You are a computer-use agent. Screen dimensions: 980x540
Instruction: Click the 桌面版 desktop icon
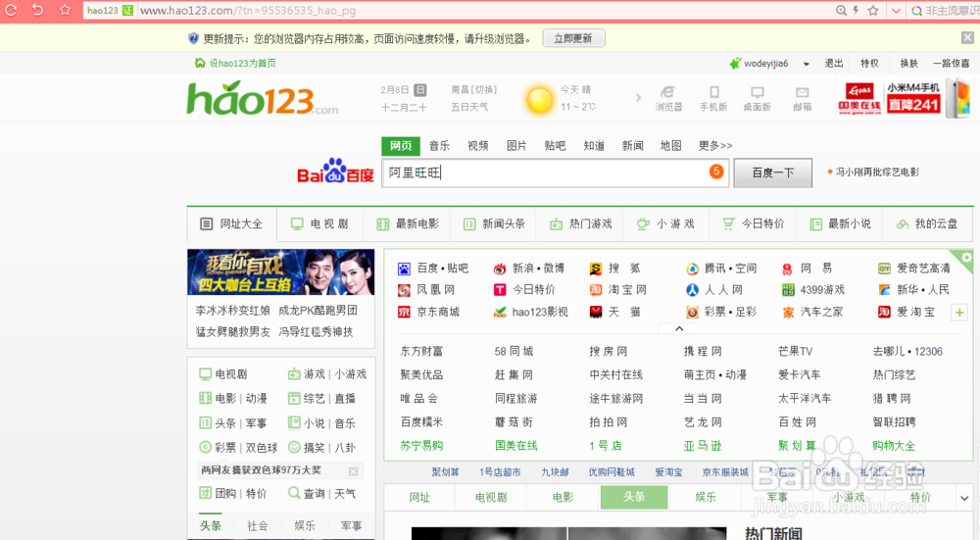pos(757,92)
